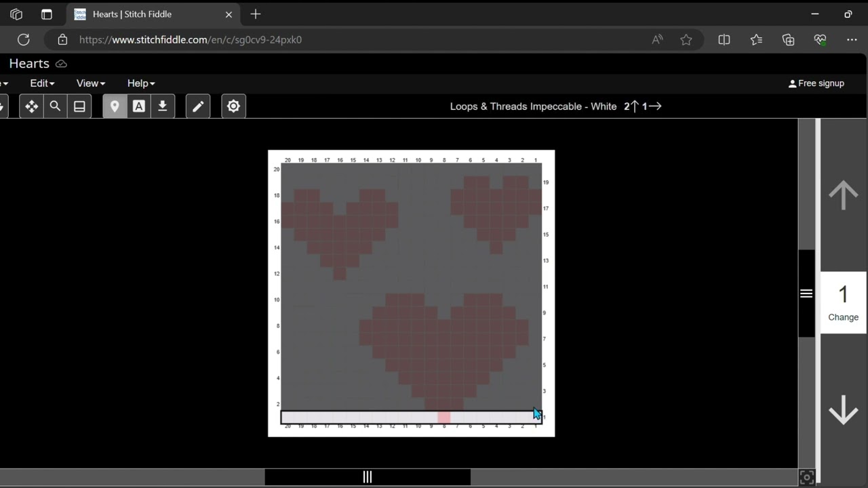Open the split screen browser icon

coord(724,39)
